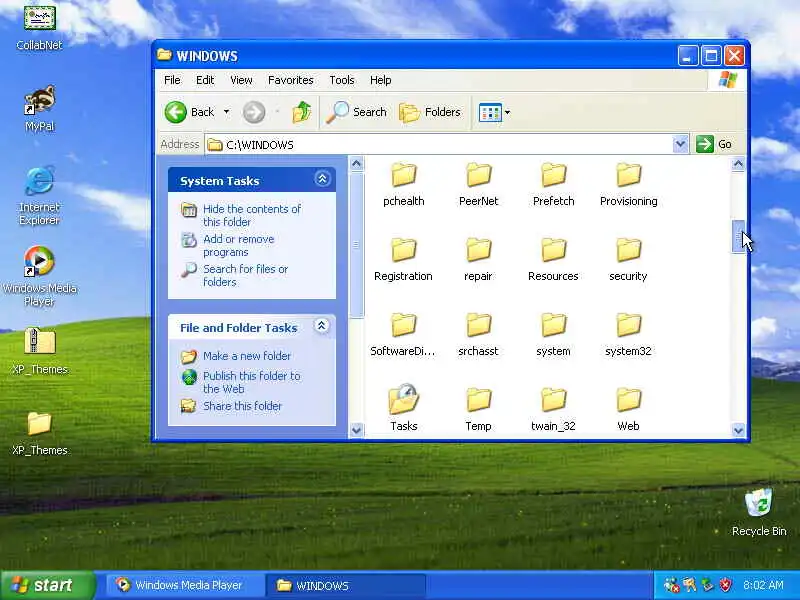Click Publish this folder to the Web
This screenshot has width=800, height=600.
(x=252, y=382)
